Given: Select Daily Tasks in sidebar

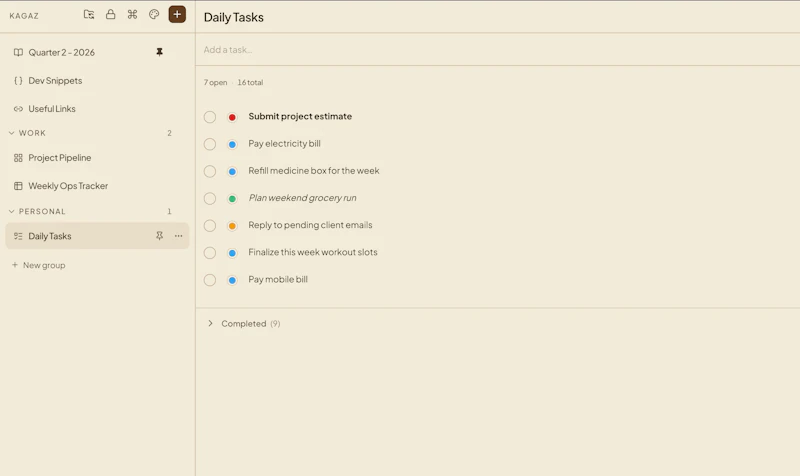Looking at the screenshot, I should click(97, 236).
